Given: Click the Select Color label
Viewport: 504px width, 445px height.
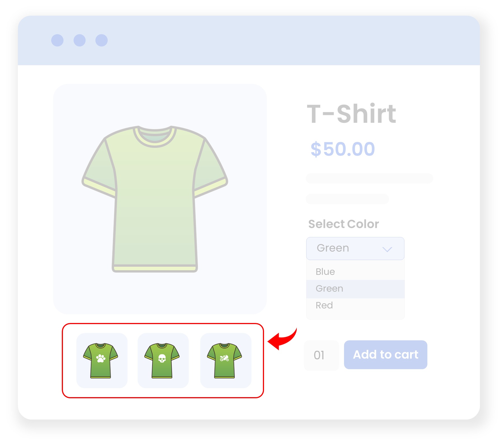Looking at the screenshot, I should (343, 224).
